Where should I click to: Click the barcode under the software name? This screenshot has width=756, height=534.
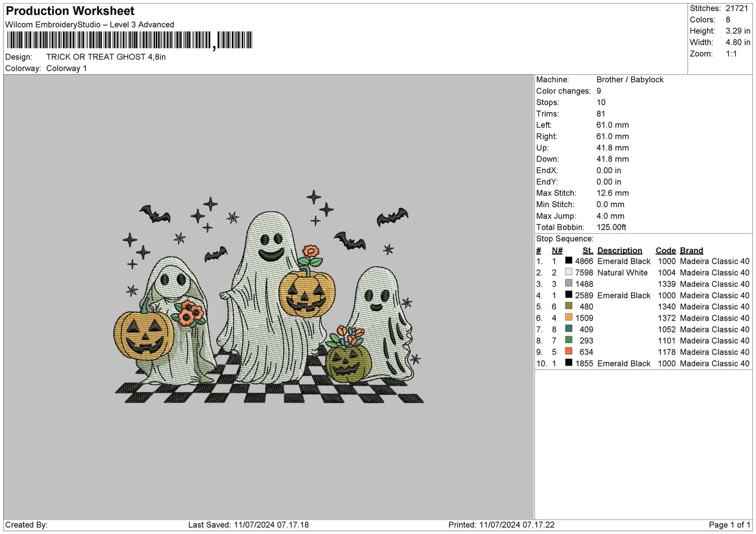point(130,40)
